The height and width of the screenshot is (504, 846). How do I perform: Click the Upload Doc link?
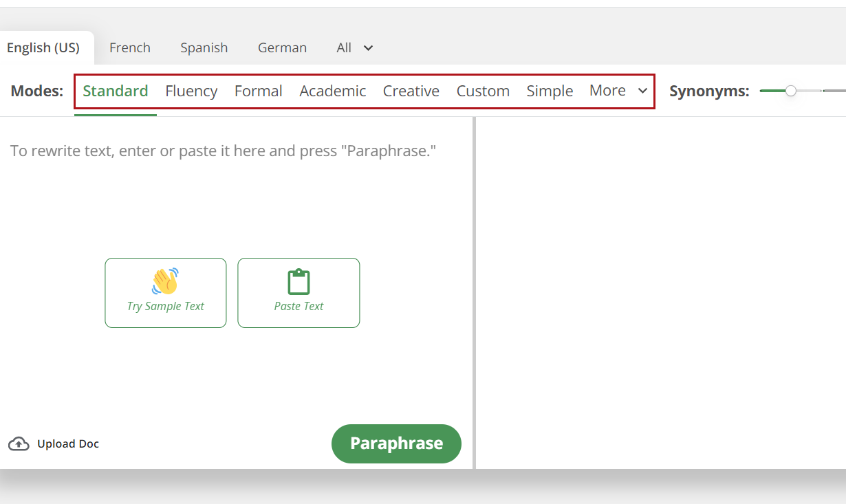pyautogui.click(x=68, y=444)
